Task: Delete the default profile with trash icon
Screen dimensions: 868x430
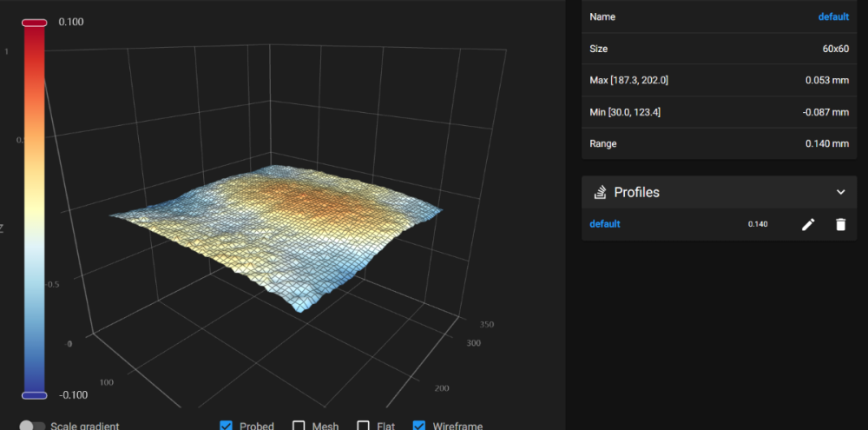Action: [x=840, y=224]
